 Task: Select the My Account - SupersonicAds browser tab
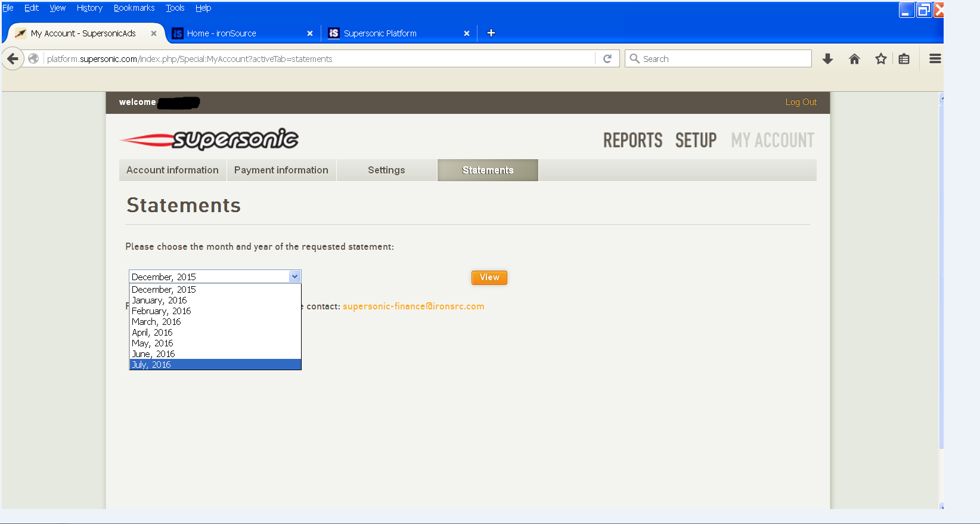[x=85, y=33]
